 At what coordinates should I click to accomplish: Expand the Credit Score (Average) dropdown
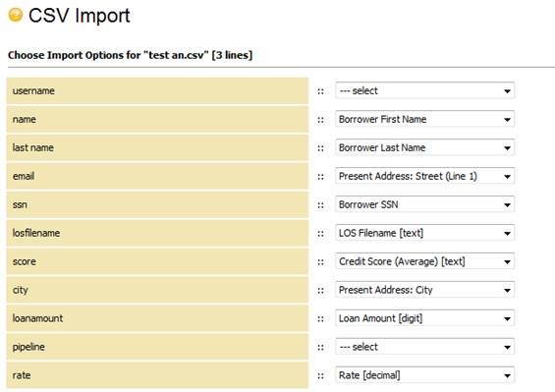(424, 261)
